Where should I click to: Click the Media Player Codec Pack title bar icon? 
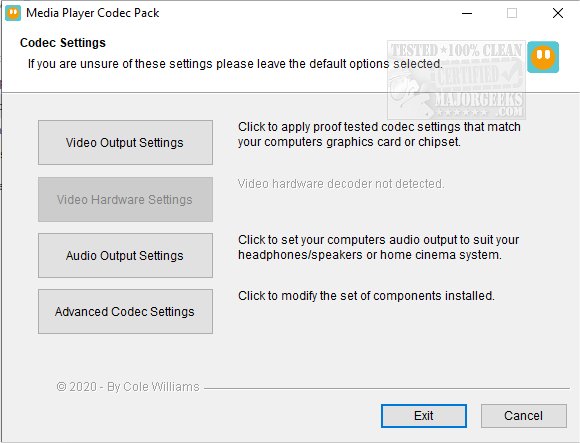pos(13,13)
